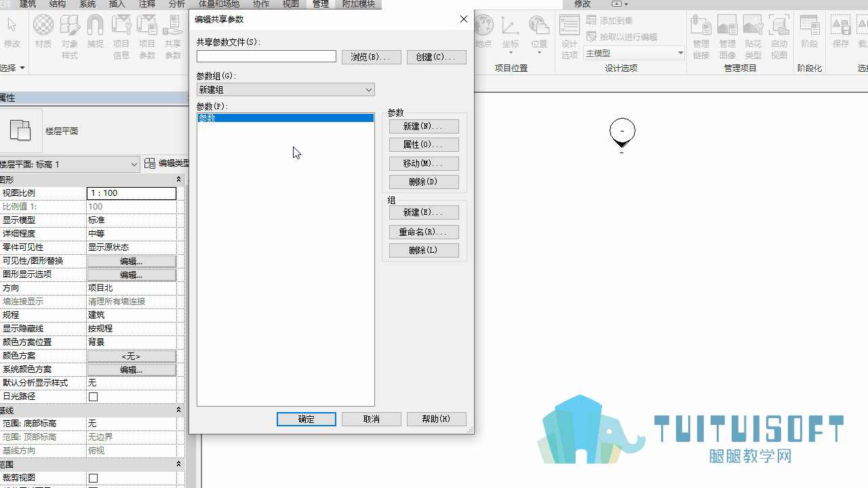This screenshot has height=488, width=868.
Task: Click the 浏览(B)... browse button
Action: [x=372, y=57]
